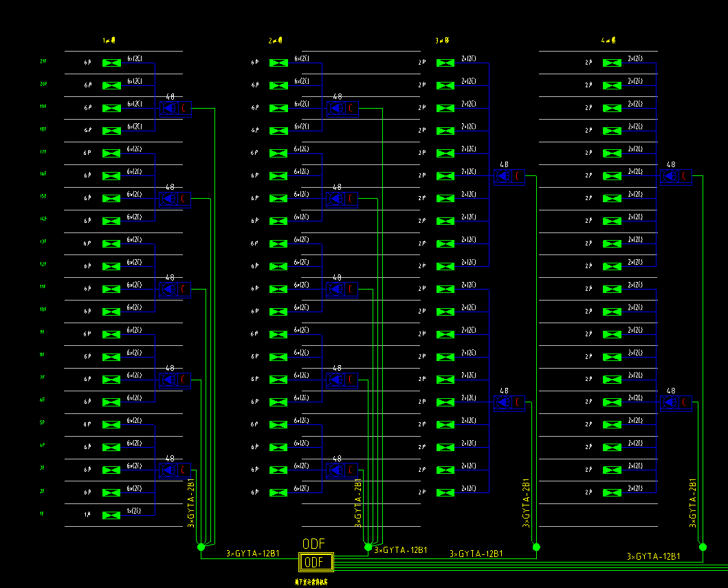The height and width of the screenshot is (588, 728).
Task: Select the green junction node below building 4
Action: pos(703,547)
